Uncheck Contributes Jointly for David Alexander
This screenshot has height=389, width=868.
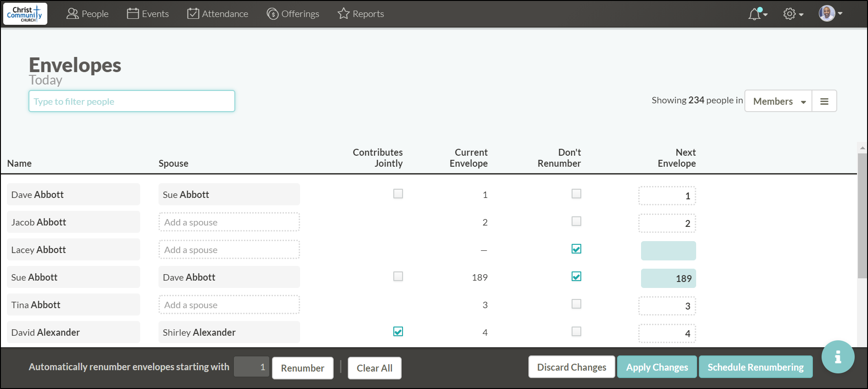point(398,332)
